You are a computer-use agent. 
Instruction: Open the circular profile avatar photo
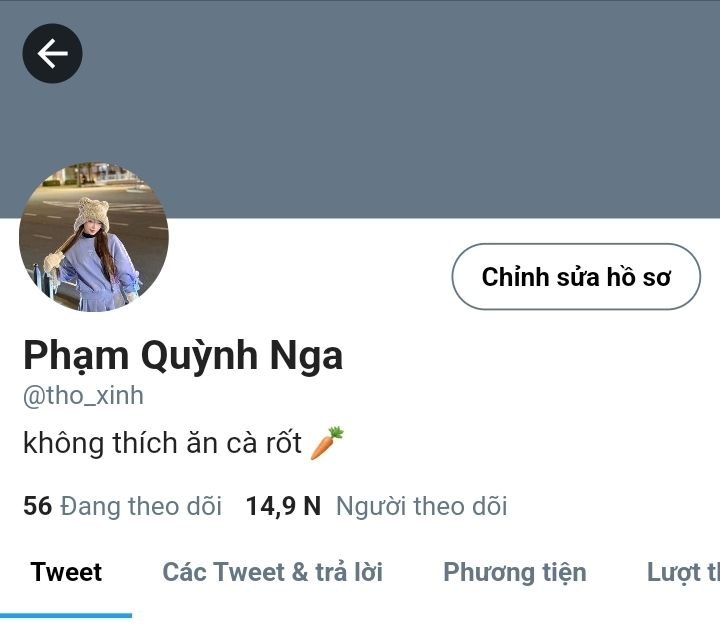point(94,236)
